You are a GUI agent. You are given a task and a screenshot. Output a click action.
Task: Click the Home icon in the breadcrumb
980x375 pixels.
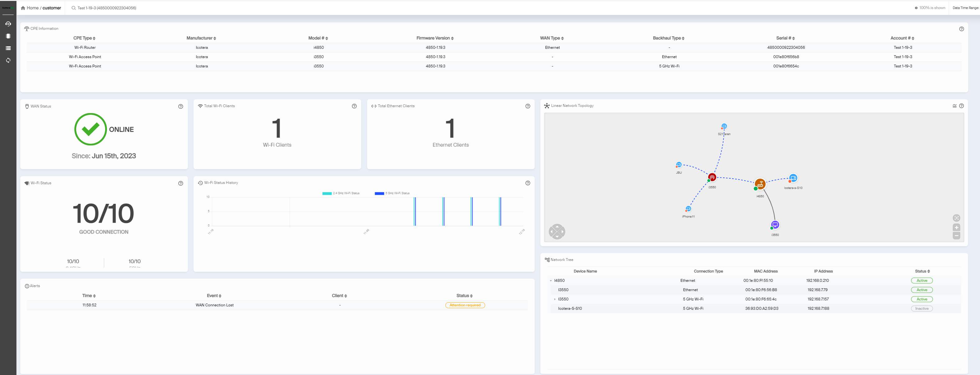point(23,7)
